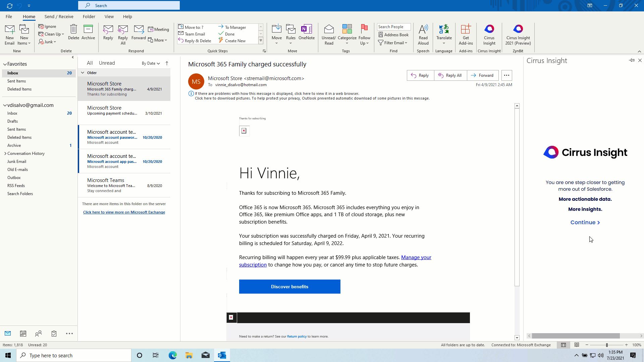The width and height of the screenshot is (644, 362).
Task: Open the Junk Email folder
Action: tap(17, 162)
